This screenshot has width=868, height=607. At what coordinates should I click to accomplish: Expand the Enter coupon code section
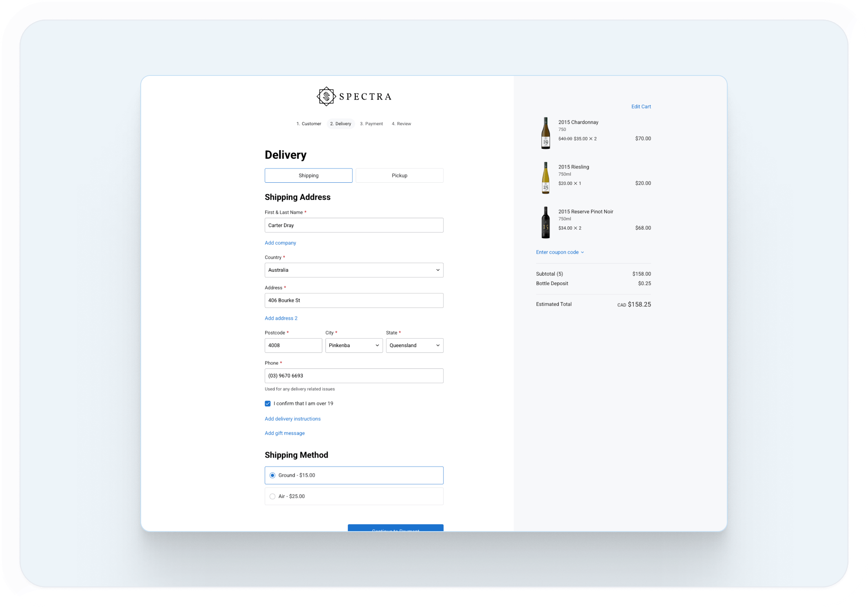(x=560, y=252)
